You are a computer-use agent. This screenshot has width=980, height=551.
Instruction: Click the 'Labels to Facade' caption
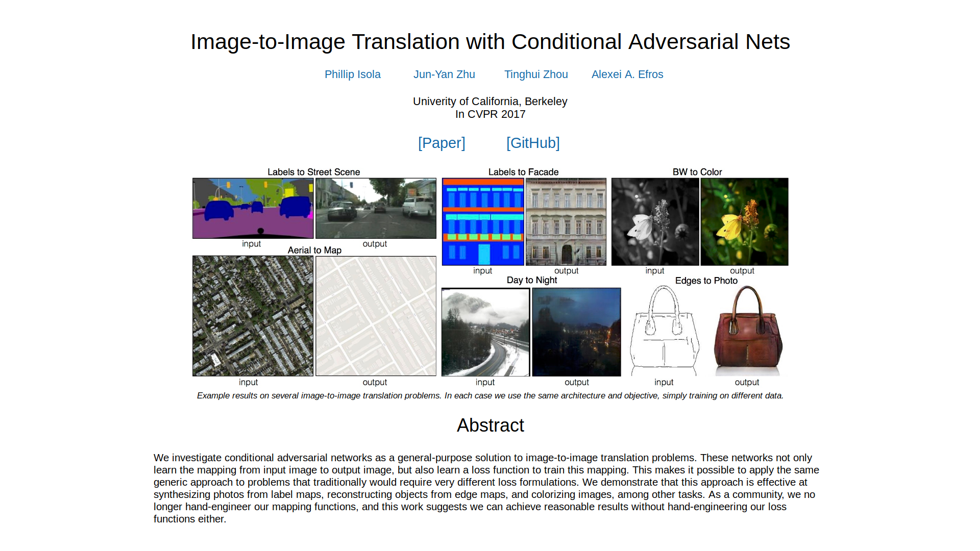pyautogui.click(x=524, y=172)
